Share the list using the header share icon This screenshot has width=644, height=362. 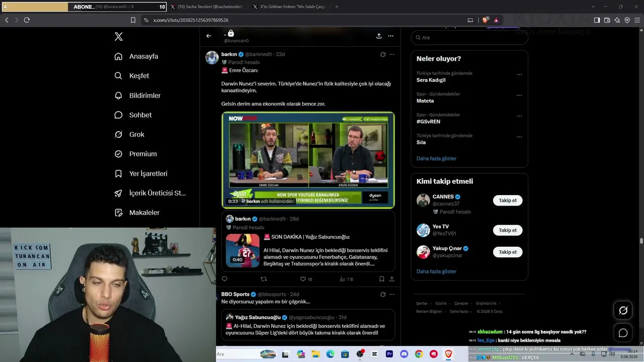[379, 36]
